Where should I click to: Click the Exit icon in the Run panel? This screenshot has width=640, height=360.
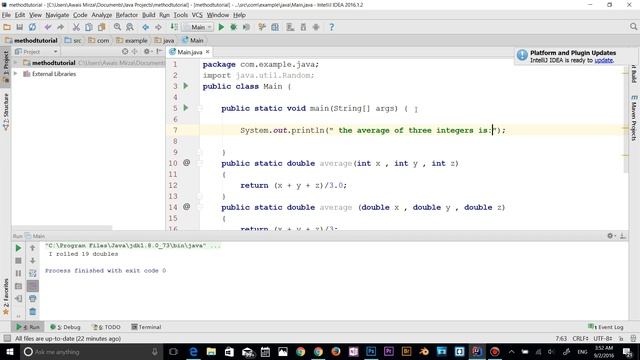coord(18,299)
